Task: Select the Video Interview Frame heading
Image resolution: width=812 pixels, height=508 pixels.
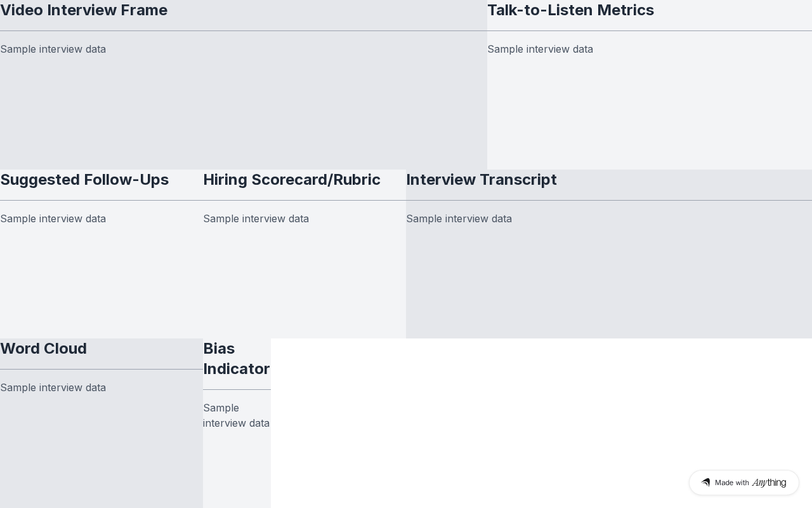Action: click(84, 10)
